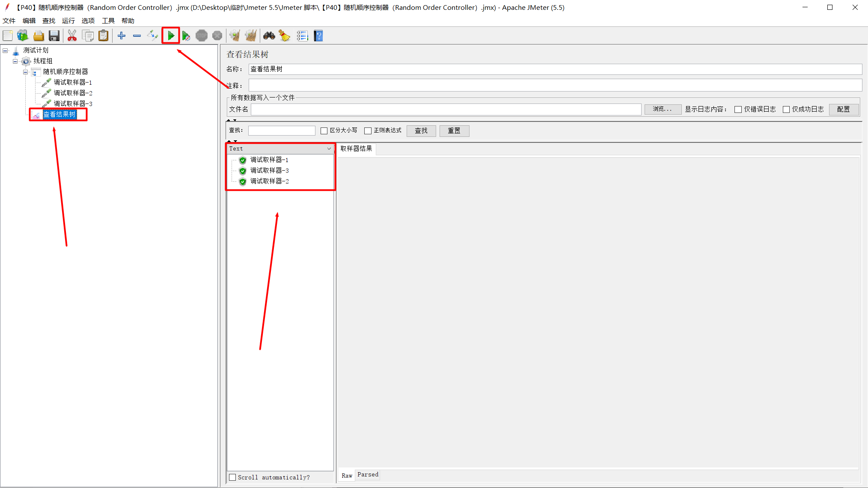Viewport: 868px width, 488px height.
Task: Click the Open file folder icon
Action: 39,36
